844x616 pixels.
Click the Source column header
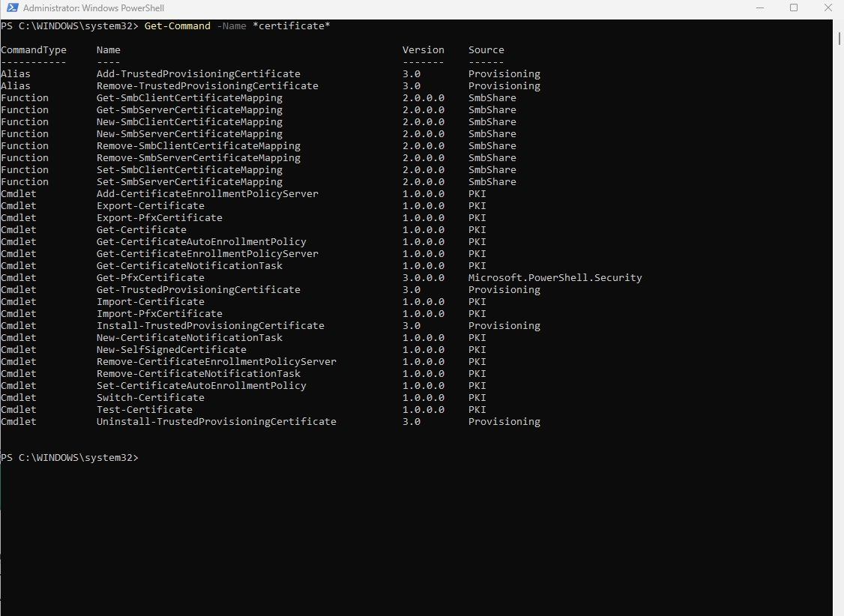coord(486,50)
